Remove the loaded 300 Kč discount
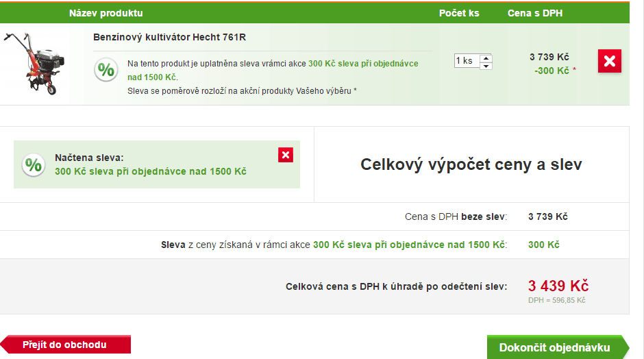The height and width of the screenshot is (359, 644). click(x=286, y=155)
